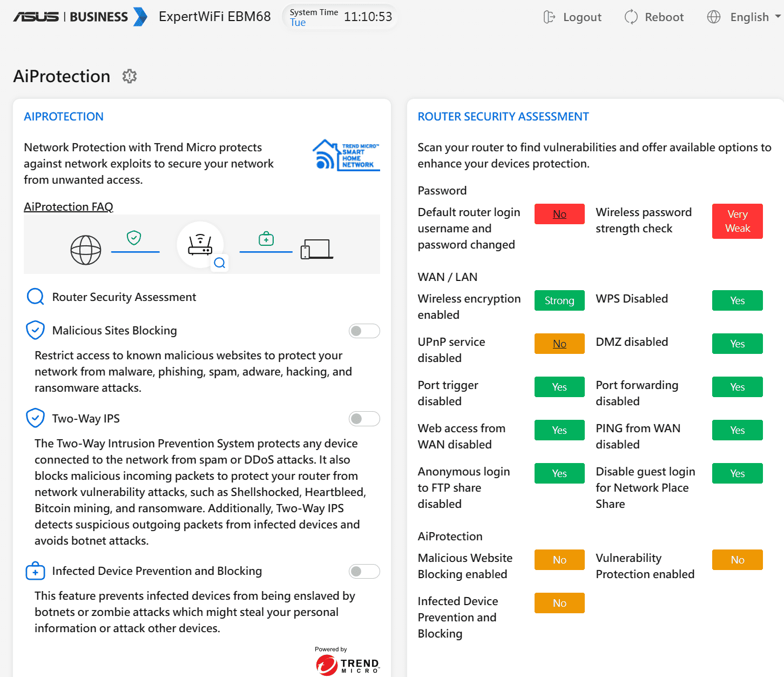Viewport: 784px width, 677px height.
Task: Click the client devices diagram icon
Action: click(316, 249)
